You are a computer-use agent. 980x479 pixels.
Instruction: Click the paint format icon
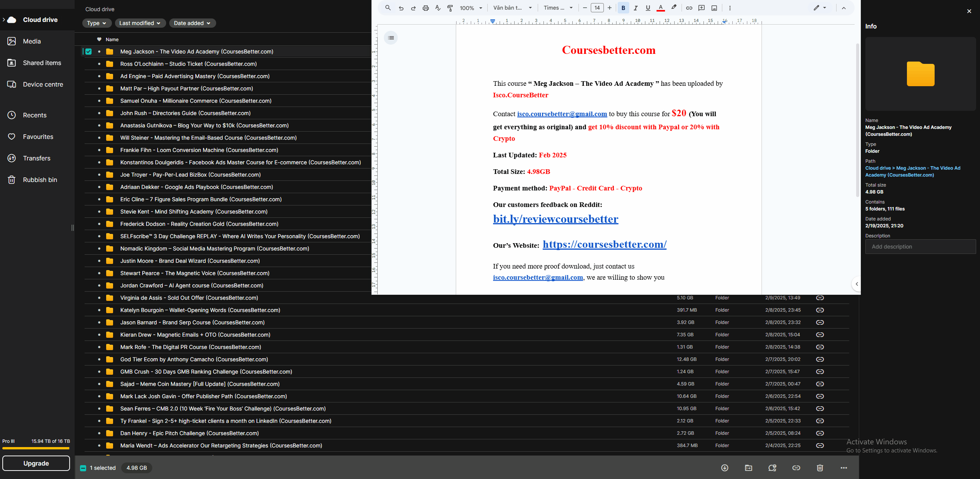coord(450,8)
